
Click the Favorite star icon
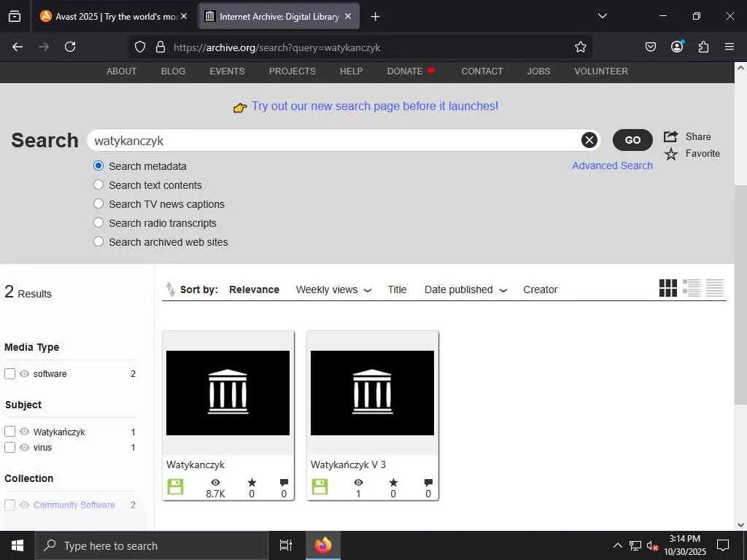(x=671, y=154)
